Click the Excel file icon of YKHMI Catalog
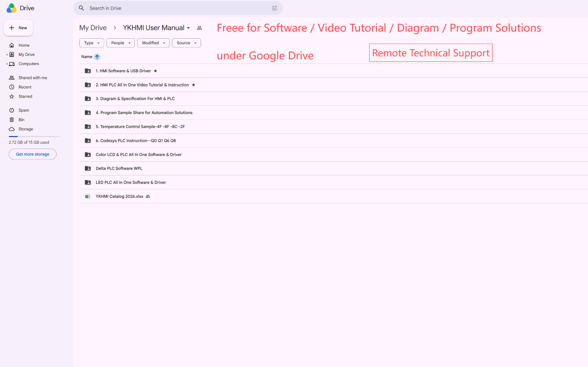Viewport: 588px width, 367px height. click(88, 196)
